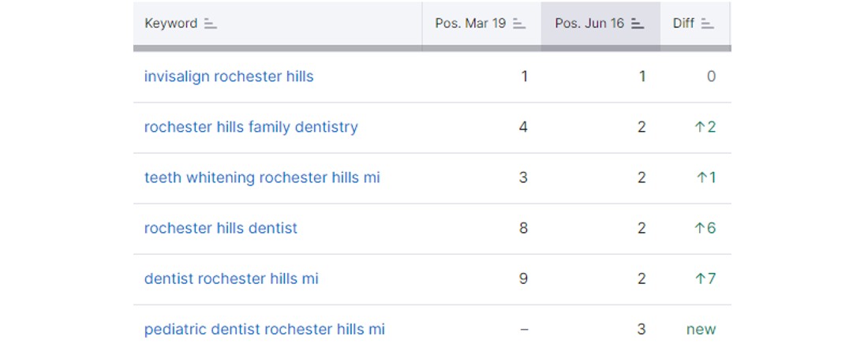The image size is (868, 355).
Task: Click the up-2 diff for family dentistry row
Action: pyautogui.click(x=705, y=127)
